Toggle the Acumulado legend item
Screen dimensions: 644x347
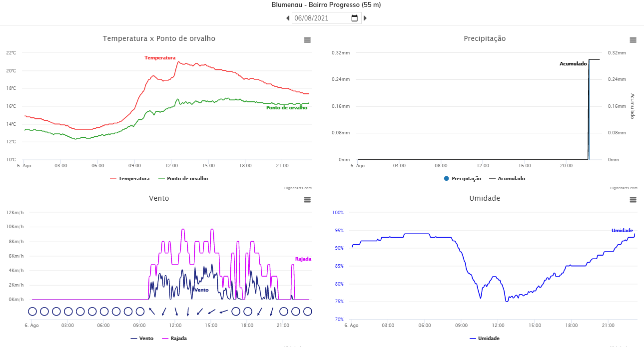(x=507, y=178)
